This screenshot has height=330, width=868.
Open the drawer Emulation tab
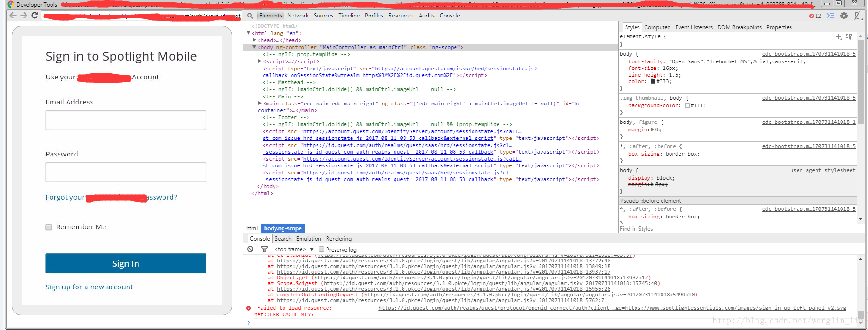pos(309,239)
